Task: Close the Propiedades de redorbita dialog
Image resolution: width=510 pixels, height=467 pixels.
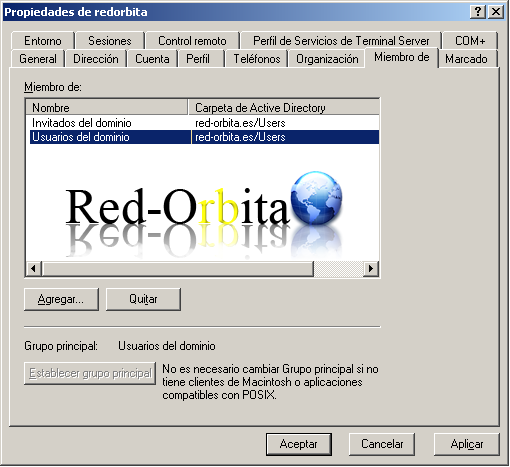Action: pyautogui.click(x=496, y=12)
